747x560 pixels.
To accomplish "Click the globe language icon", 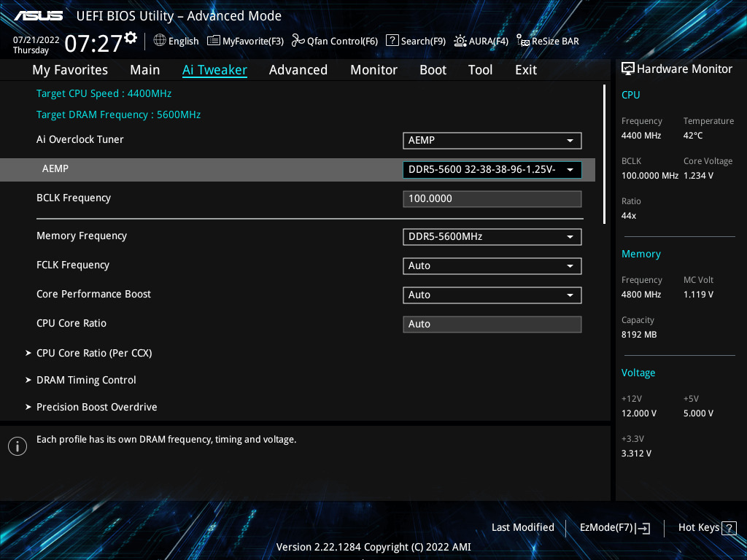I will coord(160,41).
